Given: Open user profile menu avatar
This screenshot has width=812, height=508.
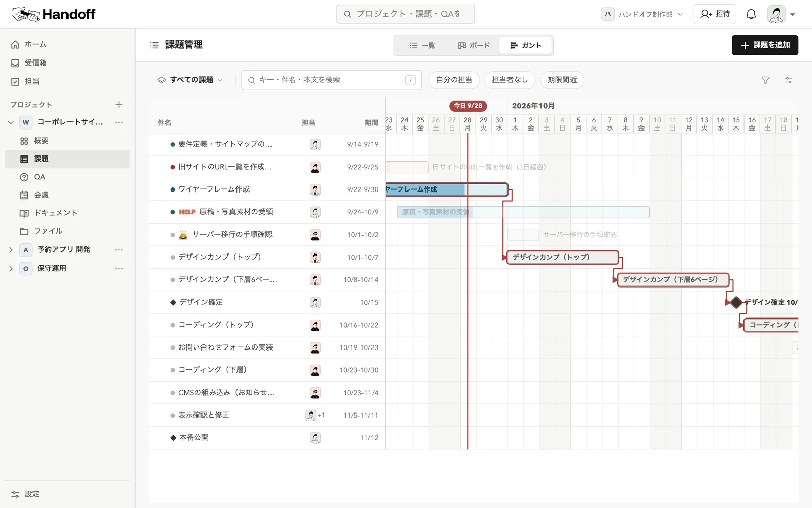Looking at the screenshot, I should point(776,14).
